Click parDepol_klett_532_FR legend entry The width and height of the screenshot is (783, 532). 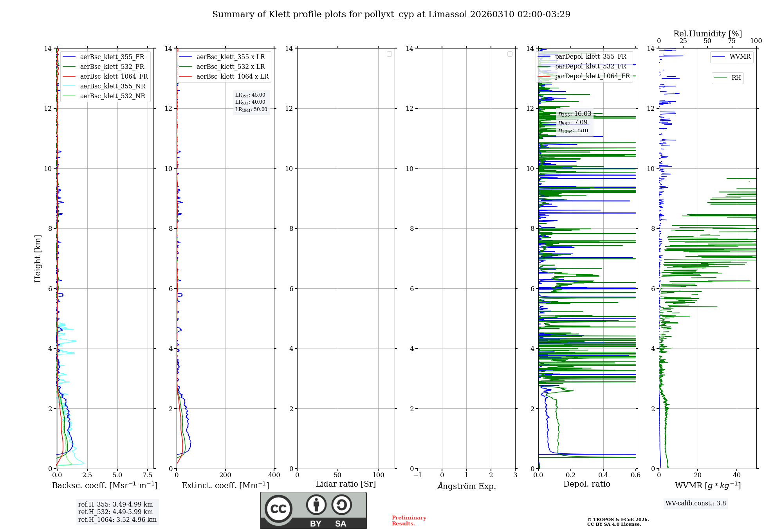590,66
